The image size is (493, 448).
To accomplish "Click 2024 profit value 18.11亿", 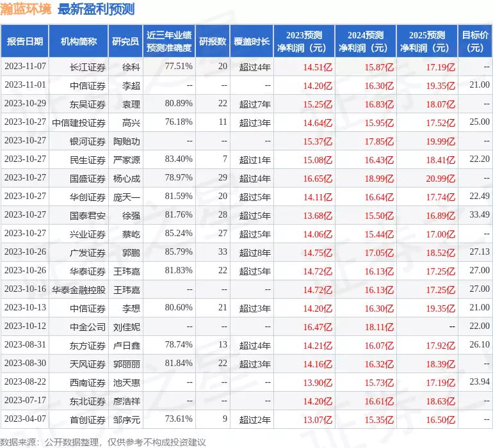I will (379, 327).
